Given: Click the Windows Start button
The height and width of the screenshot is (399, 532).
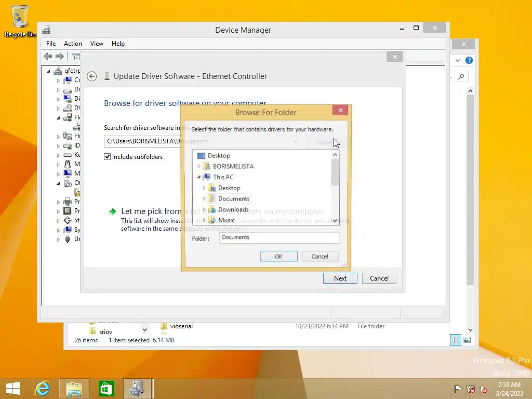Looking at the screenshot, I should coord(13,389).
